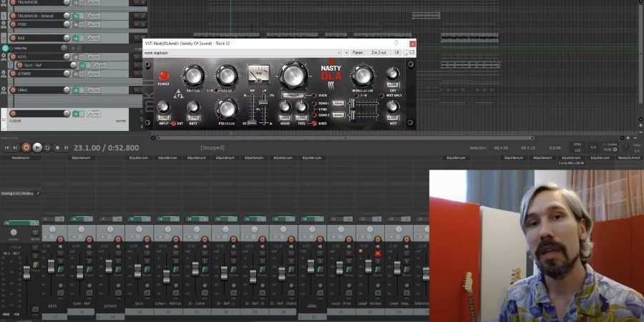Click speaker monitor icon on KEYS mixer channel
Viewport: 644px width, 322px height.
click(x=60, y=246)
